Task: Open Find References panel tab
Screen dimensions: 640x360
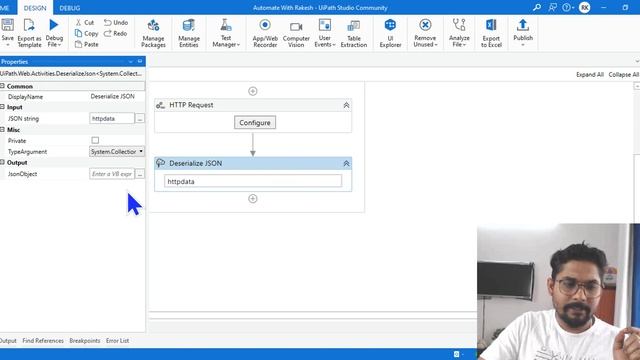Action: point(43,340)
